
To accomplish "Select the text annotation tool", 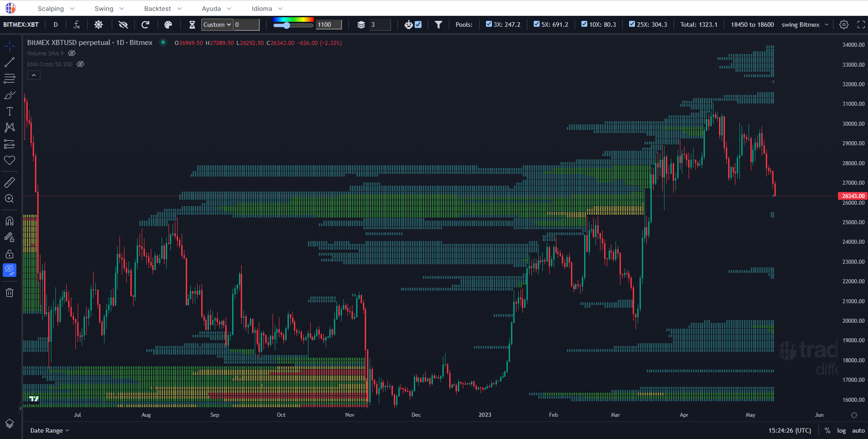I will click(10, 111).
